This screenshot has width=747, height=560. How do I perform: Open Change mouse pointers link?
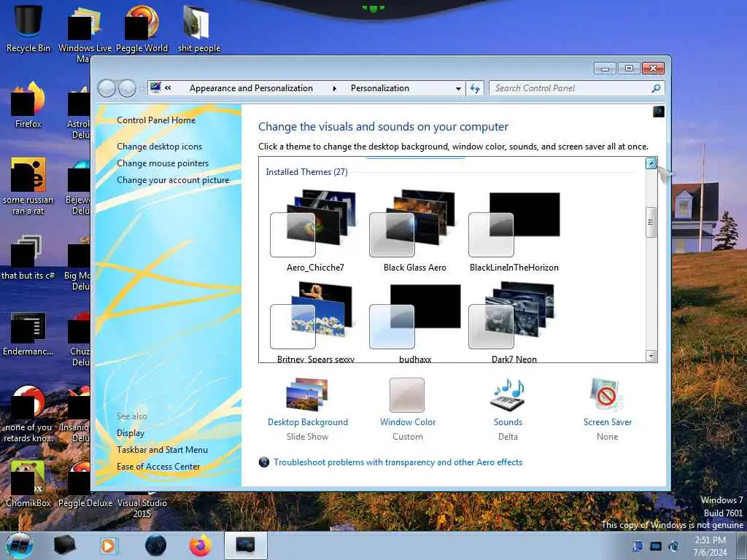163,163
